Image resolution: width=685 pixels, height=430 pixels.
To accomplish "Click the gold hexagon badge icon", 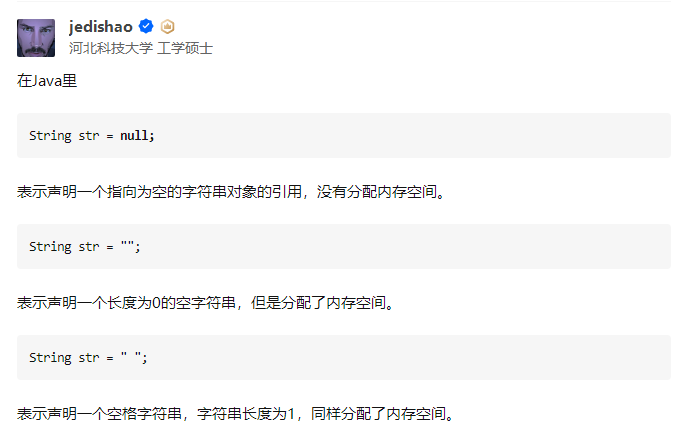I will pos(167,27).
